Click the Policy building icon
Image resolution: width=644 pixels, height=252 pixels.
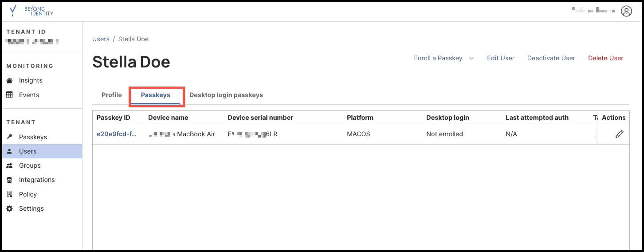pos(10,194)
